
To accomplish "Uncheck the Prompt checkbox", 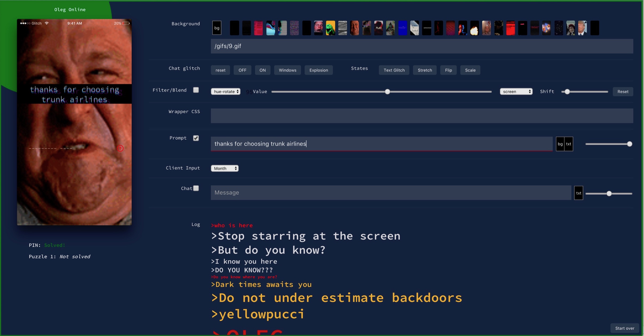I will [x=196, y=138].
